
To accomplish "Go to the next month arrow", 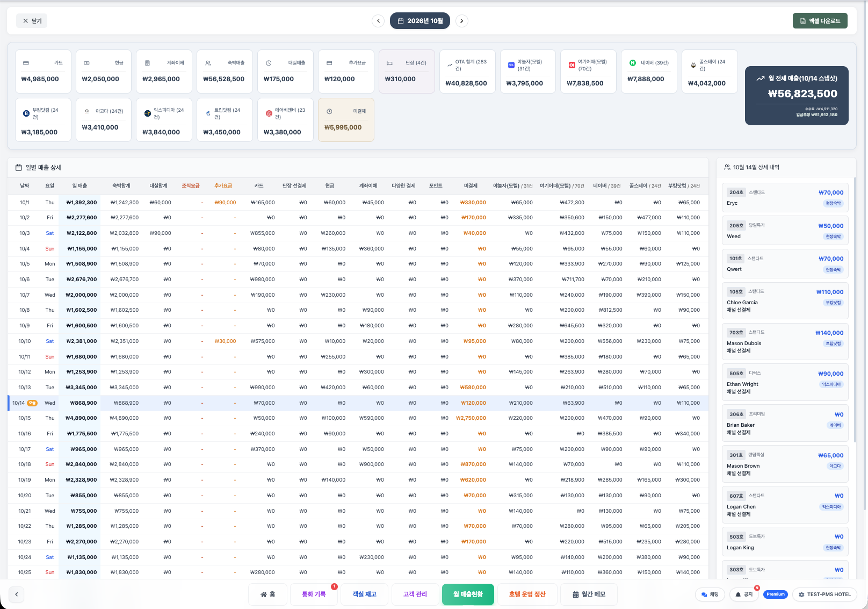I will tap(462, 21).
